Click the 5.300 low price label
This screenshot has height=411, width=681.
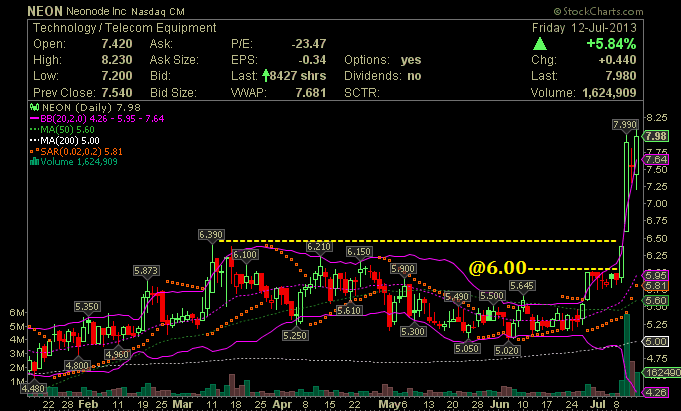[x=413, y=331]
